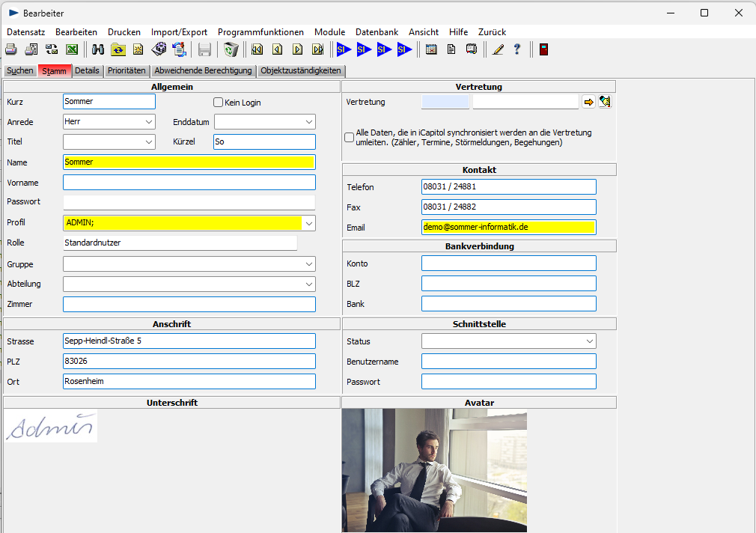Open the Anrede dropdown
Screen dimensions: 756x533
pos(147,122)
